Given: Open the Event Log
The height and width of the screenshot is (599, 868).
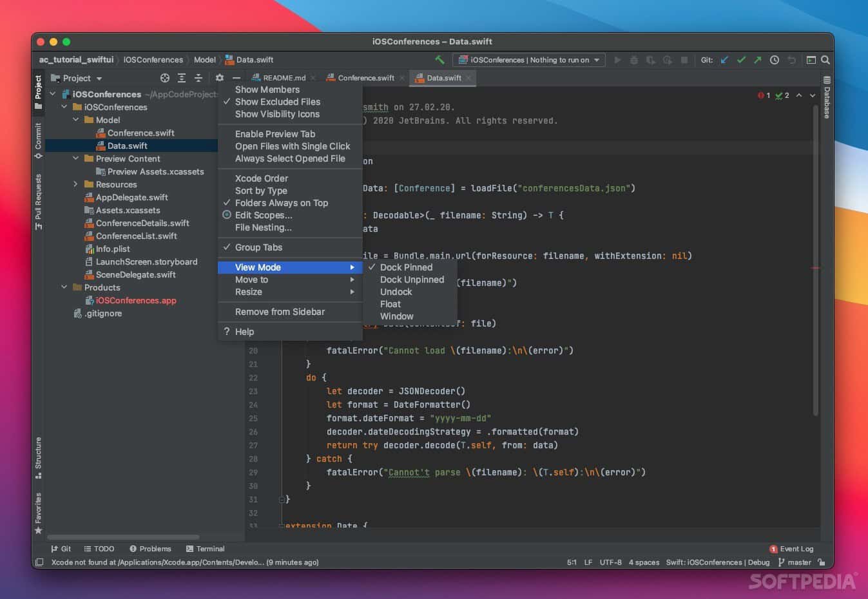Looking at the screenshot, I should [x=791, y=549].
